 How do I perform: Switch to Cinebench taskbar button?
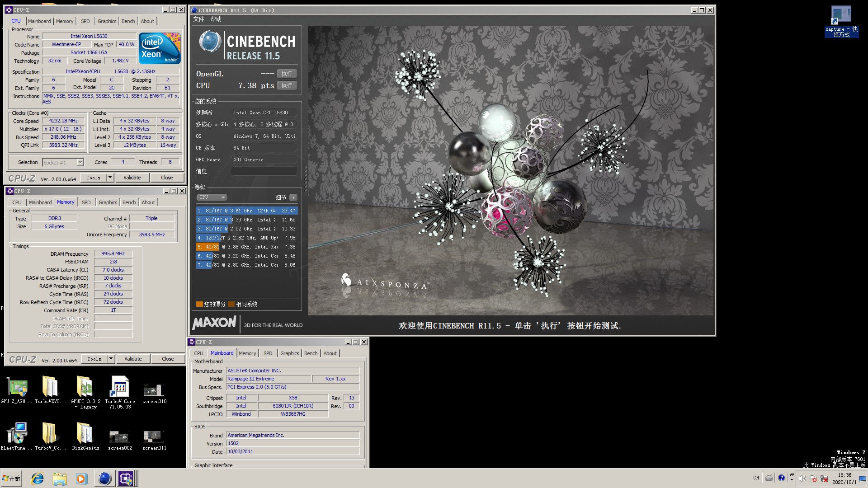coord(104,479)
